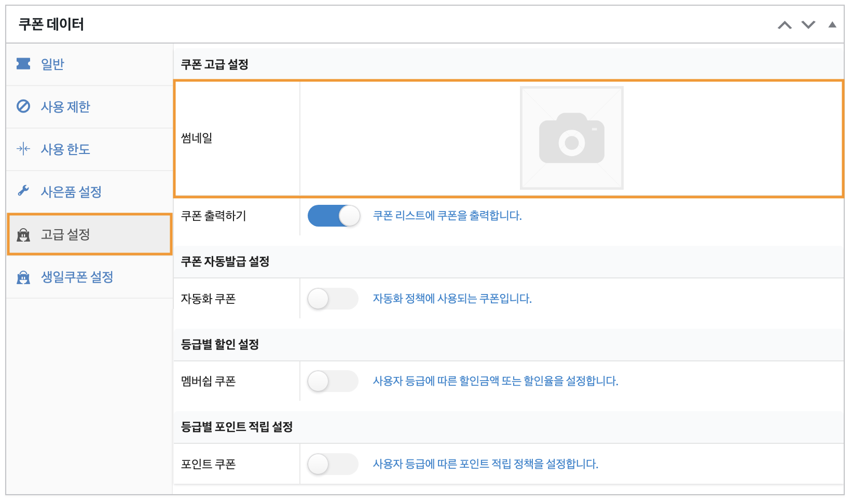Click the bag icon beside 고급 설정
Screen dimensions: 852x504
23,235
